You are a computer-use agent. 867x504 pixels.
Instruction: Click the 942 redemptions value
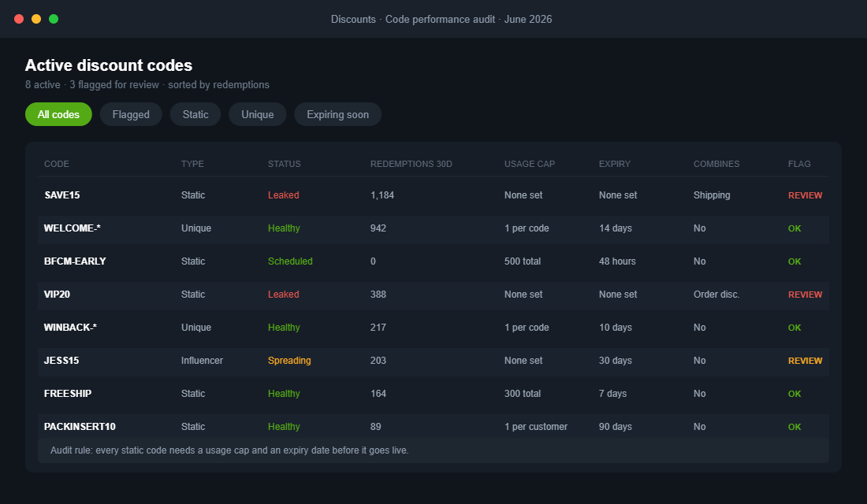point(378,228)
